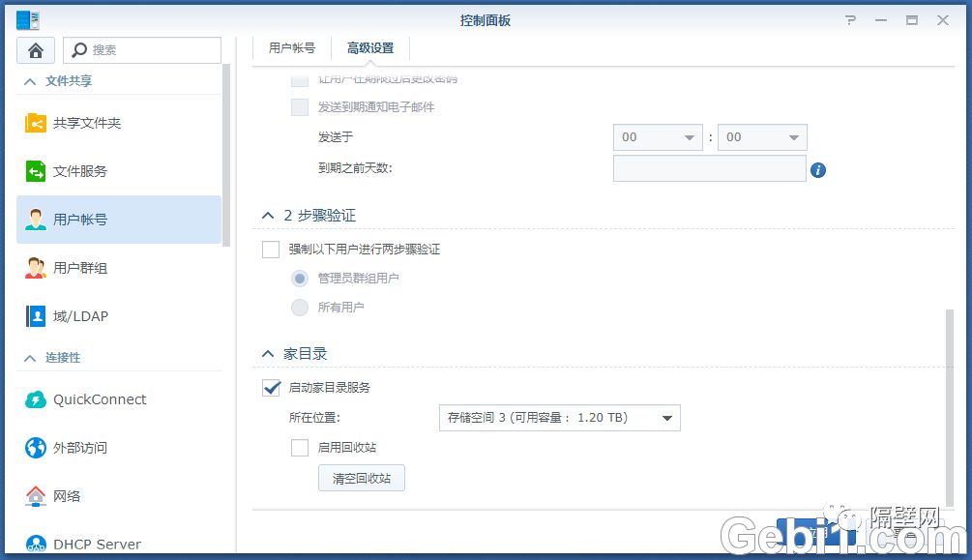This screenshot has width=972, height=560.
Task: Click the settings panel vertical scrollbar
Action: [x=950, y=408]
